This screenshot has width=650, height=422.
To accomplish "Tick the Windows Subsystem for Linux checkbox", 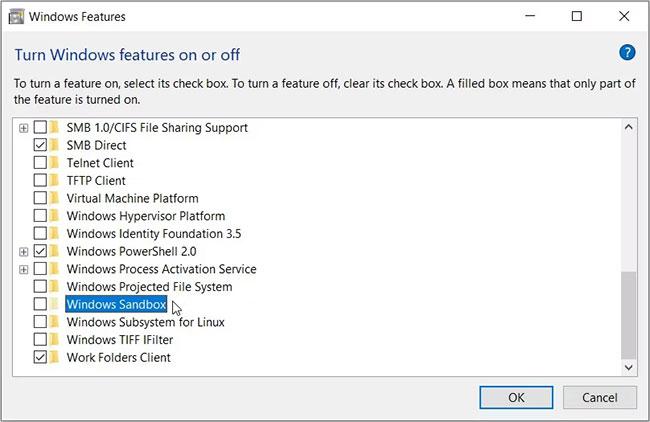I will (40, 322).
